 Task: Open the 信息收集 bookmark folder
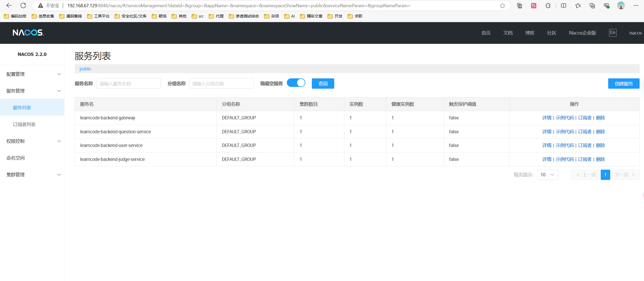point(43,16)
